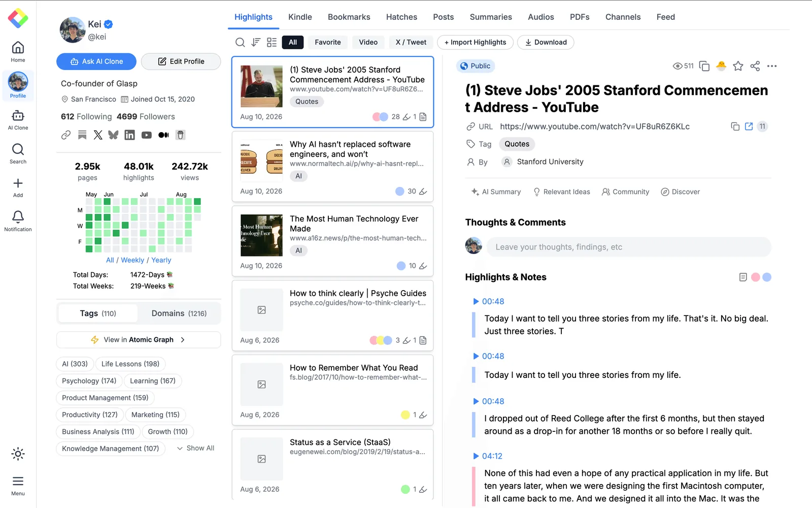This screenshot has width=812, height=508.
Task: Open the Search sidebar item
Action: point(18,153)
